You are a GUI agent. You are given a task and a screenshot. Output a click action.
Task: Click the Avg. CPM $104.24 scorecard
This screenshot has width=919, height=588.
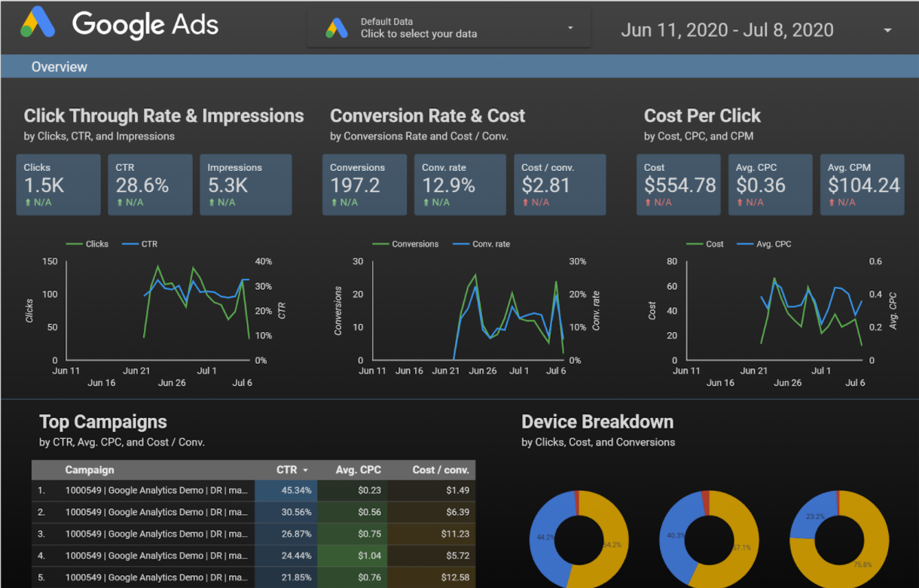[x=863, y=185]
